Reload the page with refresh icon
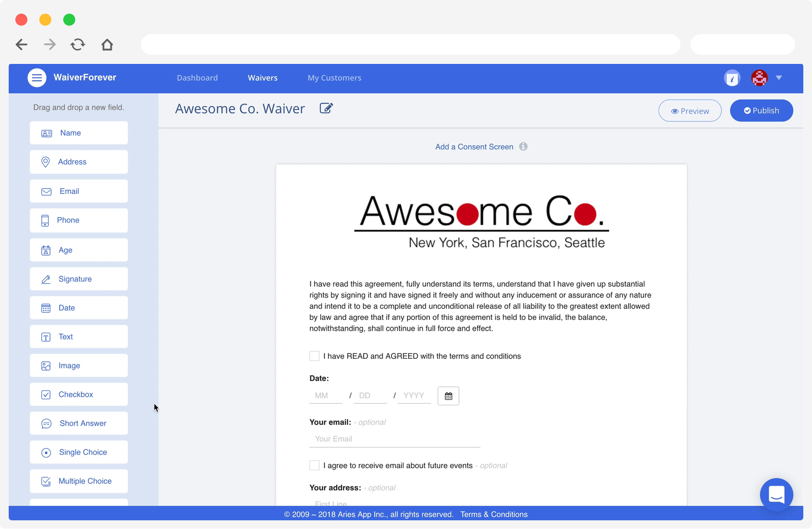 coord(78,44)
